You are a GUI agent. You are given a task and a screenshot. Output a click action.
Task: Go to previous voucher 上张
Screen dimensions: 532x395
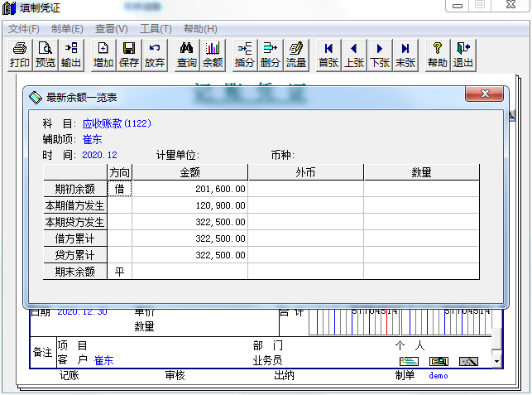(354, 55)
